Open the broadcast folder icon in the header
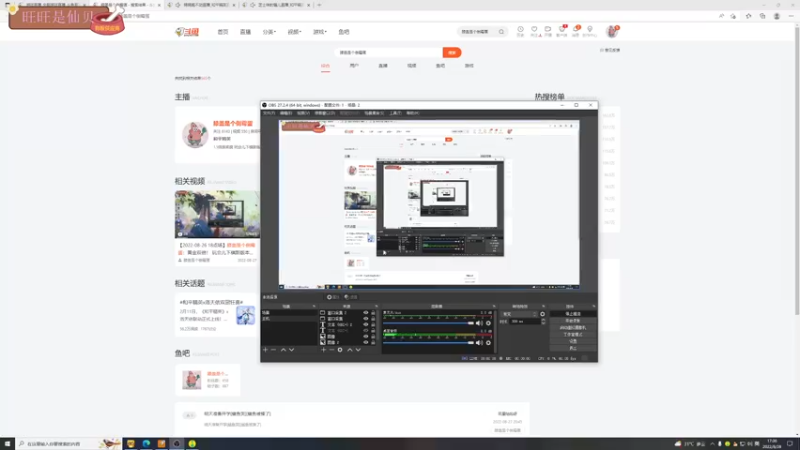Viewport: 800px width, 450px height. [x=547, y=30]
